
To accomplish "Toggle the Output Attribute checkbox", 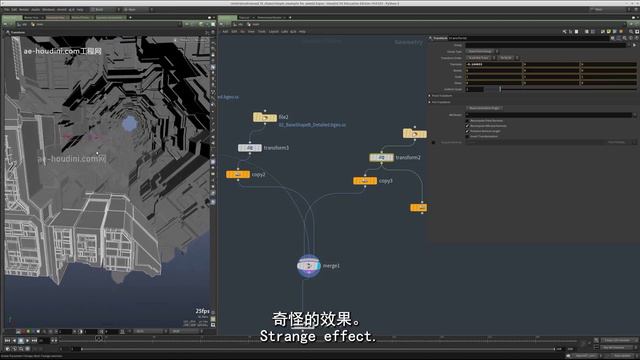I will (433, 142).
